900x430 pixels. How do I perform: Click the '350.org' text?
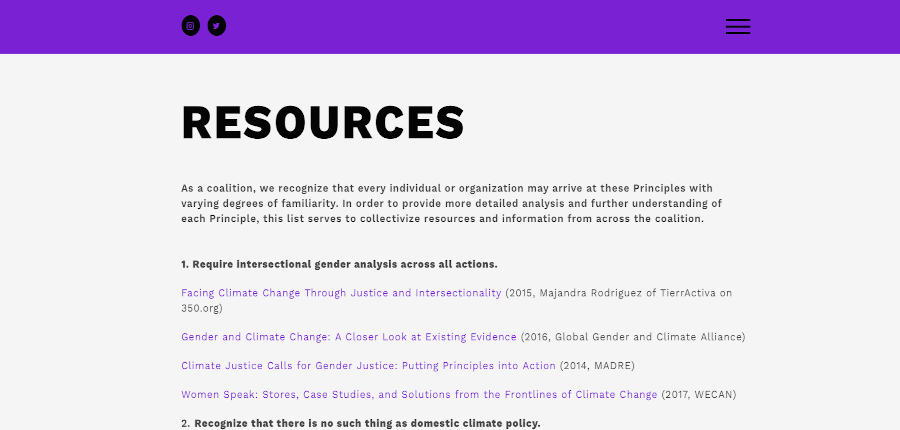coord(201,309)
